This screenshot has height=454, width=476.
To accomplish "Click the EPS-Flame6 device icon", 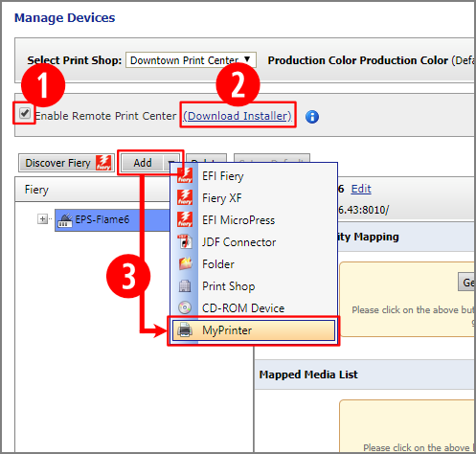I will click(65, 220).
